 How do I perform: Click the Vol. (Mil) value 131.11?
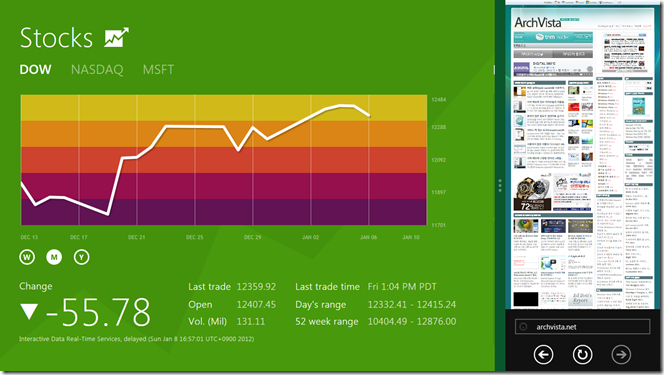(x=251, y=321)
